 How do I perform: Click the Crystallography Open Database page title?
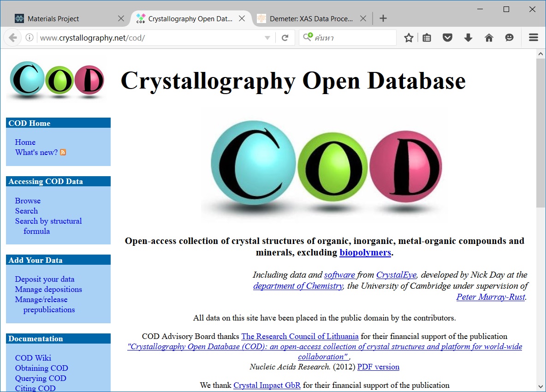pyautogui.click(x=293, y=81)
